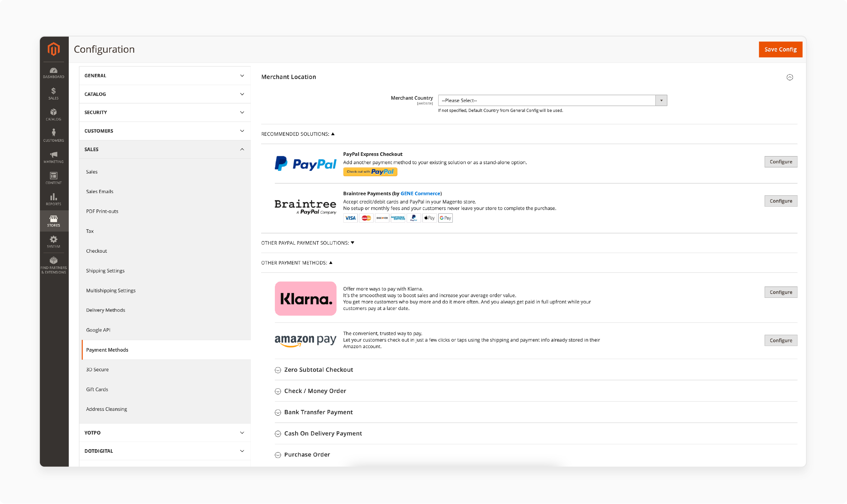
Task: Click the Magento logo icon
Action: click(54, 49)
